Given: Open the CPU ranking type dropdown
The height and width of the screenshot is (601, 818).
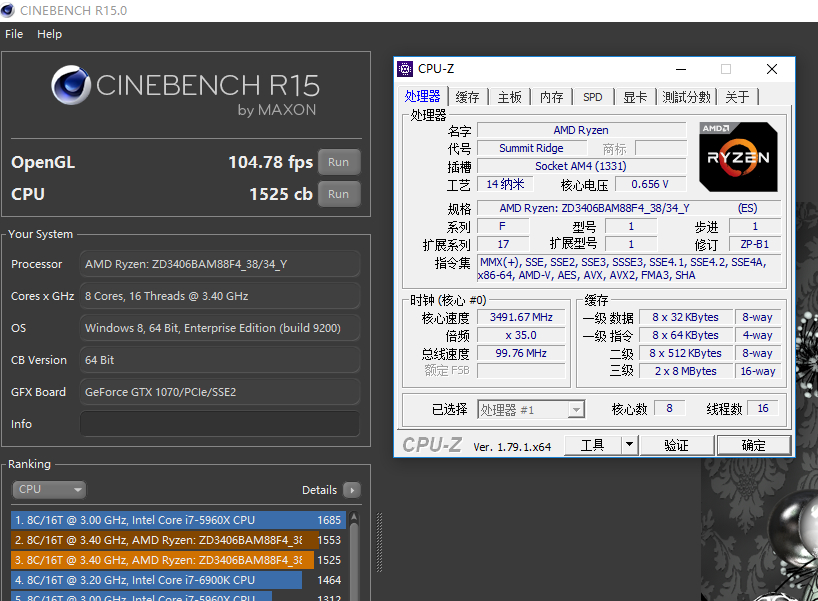Looking at the screenshot, I should 50,490.
